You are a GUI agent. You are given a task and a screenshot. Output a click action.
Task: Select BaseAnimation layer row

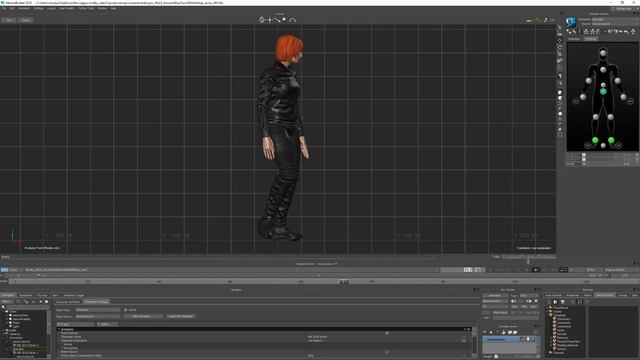pyautogui.click(x=509, y=339)
